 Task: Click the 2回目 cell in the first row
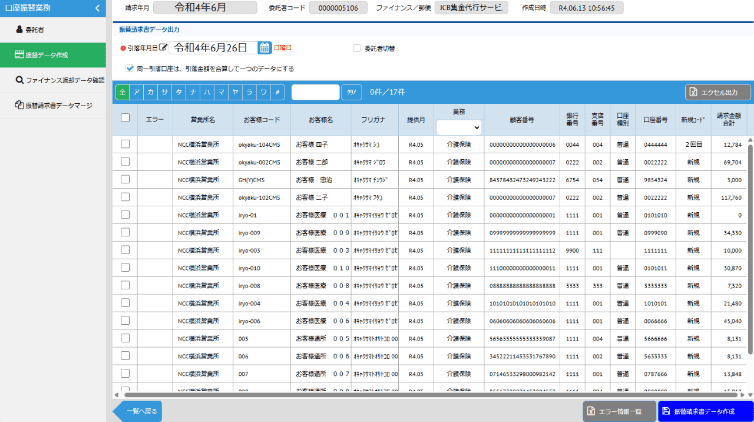[x=693, y=144]
